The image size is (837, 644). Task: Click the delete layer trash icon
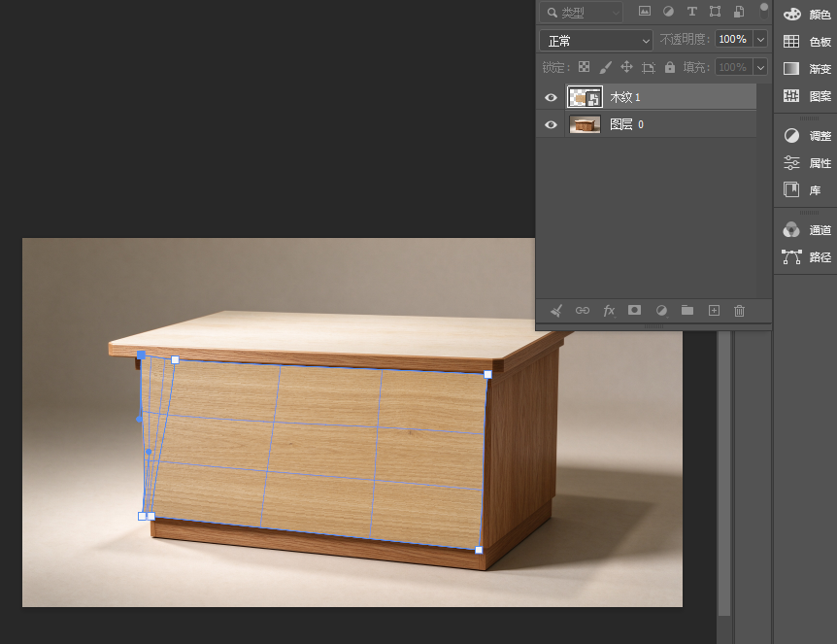pyautogui.click(x=739, y=310)
